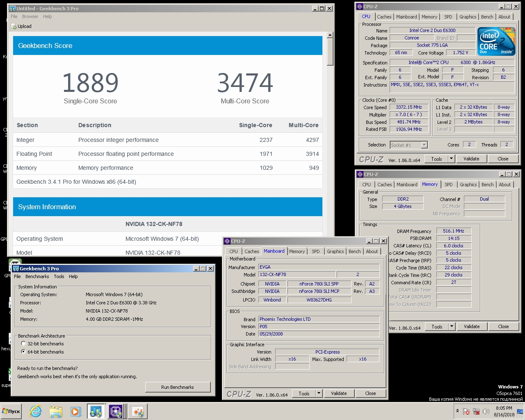Open Help menu in Untitled Geekbench window
Screen dimensions: 525x420
coord(48,16)
